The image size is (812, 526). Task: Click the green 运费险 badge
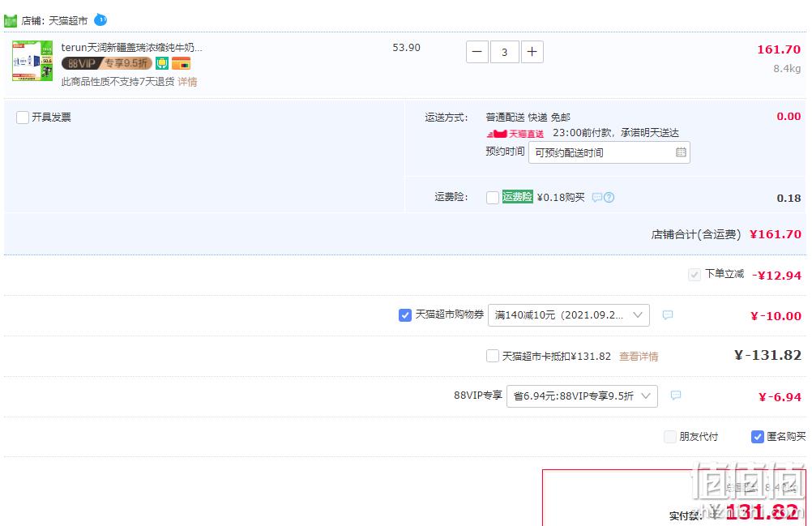pyautogui.click(x=517, y=197)
